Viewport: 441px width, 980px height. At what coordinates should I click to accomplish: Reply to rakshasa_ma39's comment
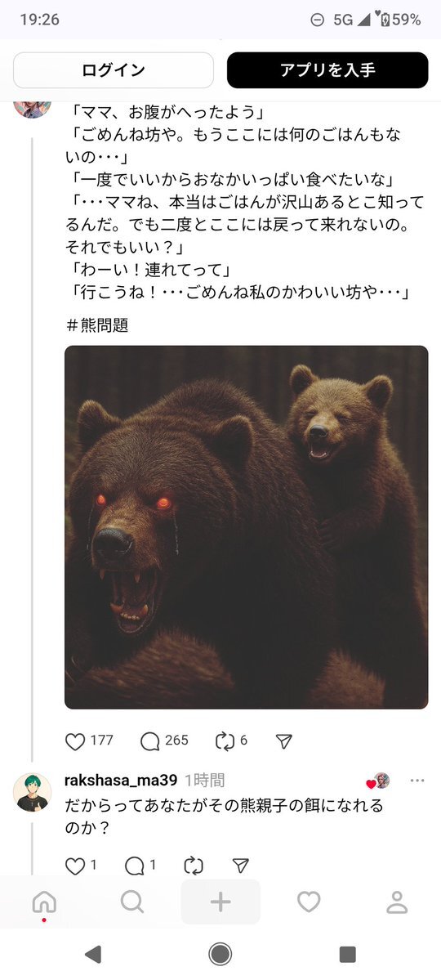click(x=134, y=866)
